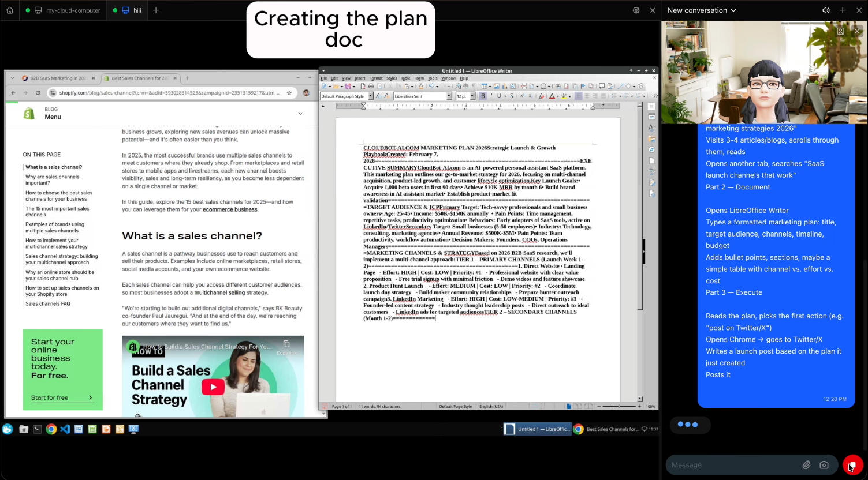Open the Tools menu in Writer
This screenshot has width=868, height=480.
(x=433, y=78)
